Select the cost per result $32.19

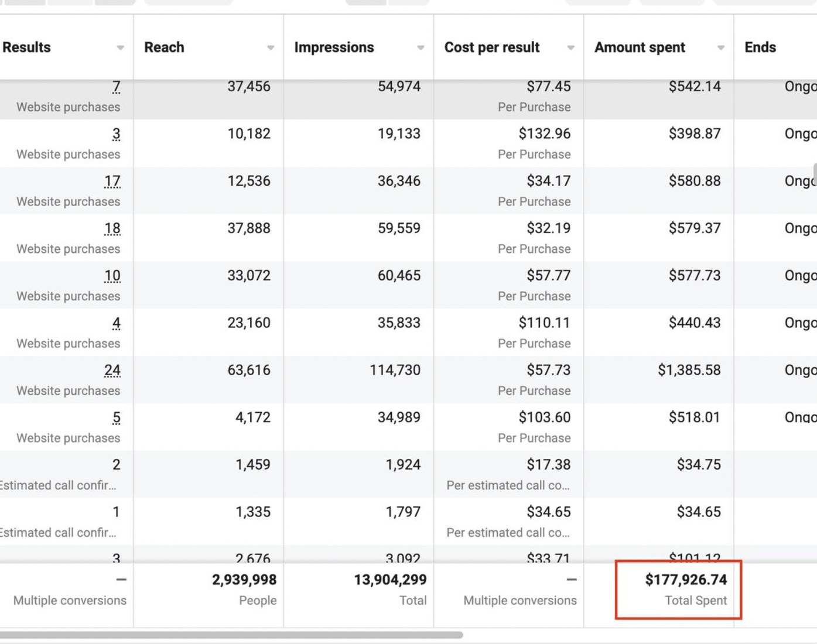pos(549,228)
